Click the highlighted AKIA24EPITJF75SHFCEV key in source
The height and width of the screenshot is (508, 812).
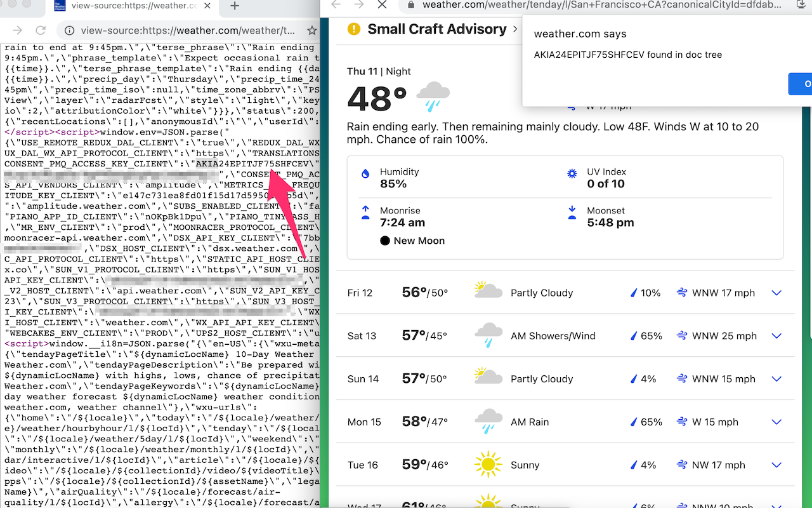click(251, 163)
